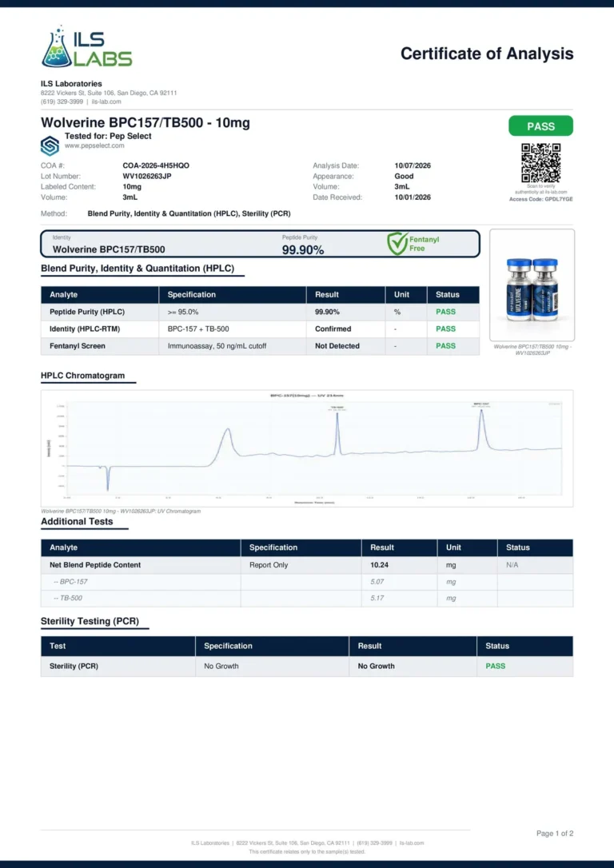Click the analysis date 10/07/2026

pyautogui.click(x=413, y=165)
